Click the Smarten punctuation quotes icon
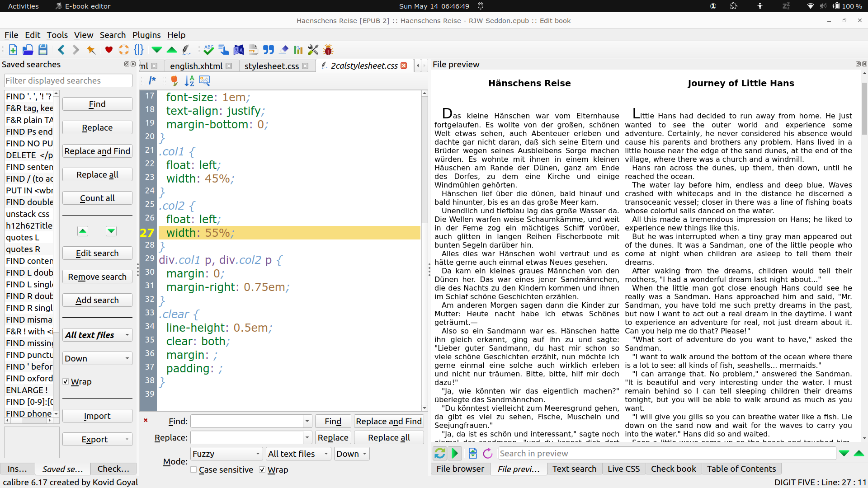 269,50
